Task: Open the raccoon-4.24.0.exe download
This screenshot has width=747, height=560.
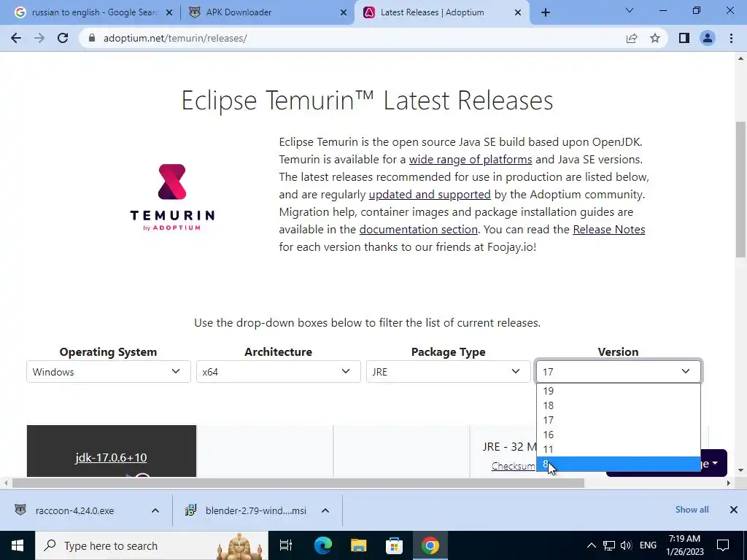Action: (x=75, y=510)
